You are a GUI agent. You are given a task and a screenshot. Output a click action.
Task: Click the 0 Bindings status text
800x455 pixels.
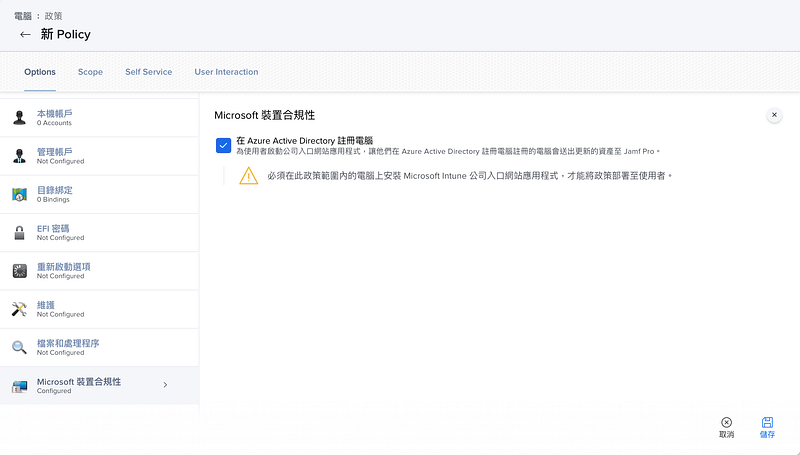click(53, 199)
